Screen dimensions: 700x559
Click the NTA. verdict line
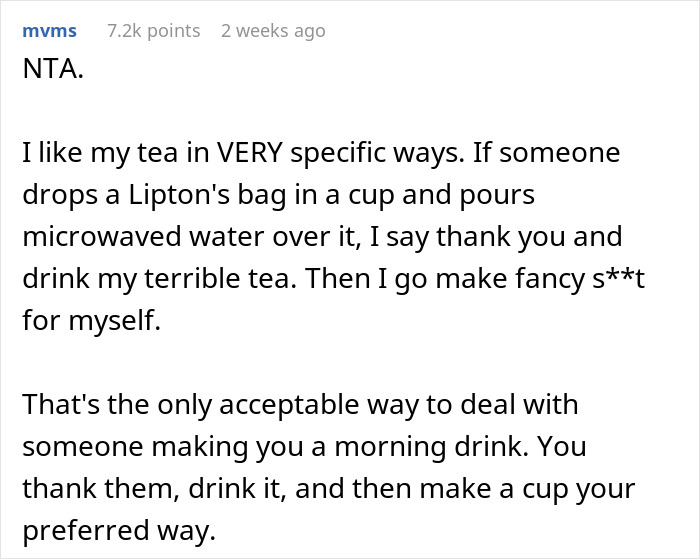tap(50, 72)
